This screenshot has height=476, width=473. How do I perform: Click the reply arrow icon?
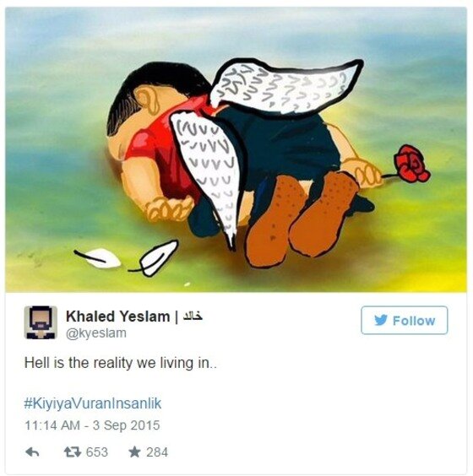pos(32,452)
